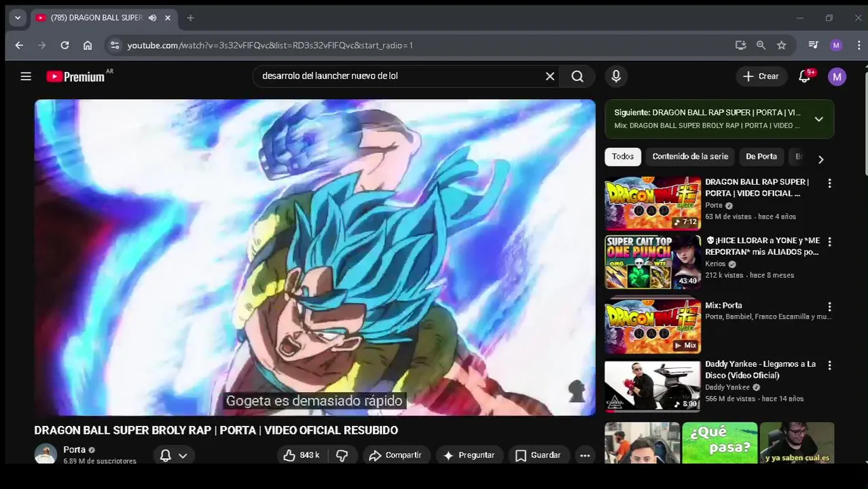Mute the tab via speaker icon
Image resolution: width=868 pixels, height=489 pixels.
pyautogui.click(x=152, y=18)
